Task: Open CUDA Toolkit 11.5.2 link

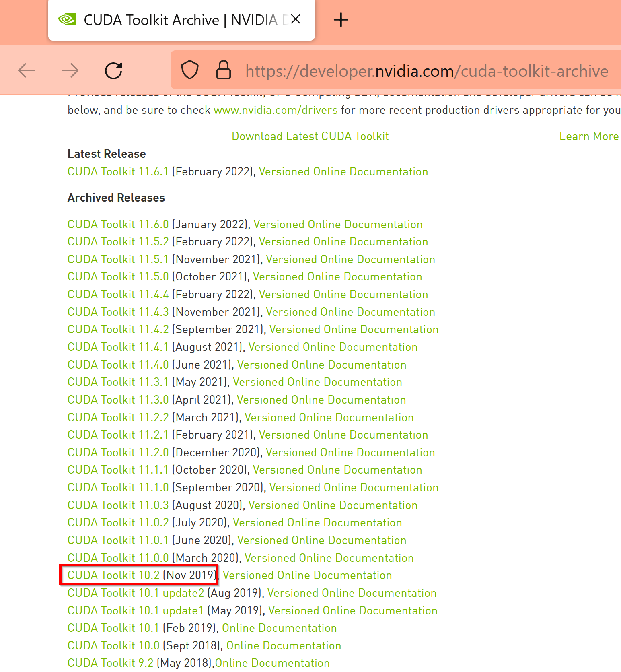Action: [118, 242]
